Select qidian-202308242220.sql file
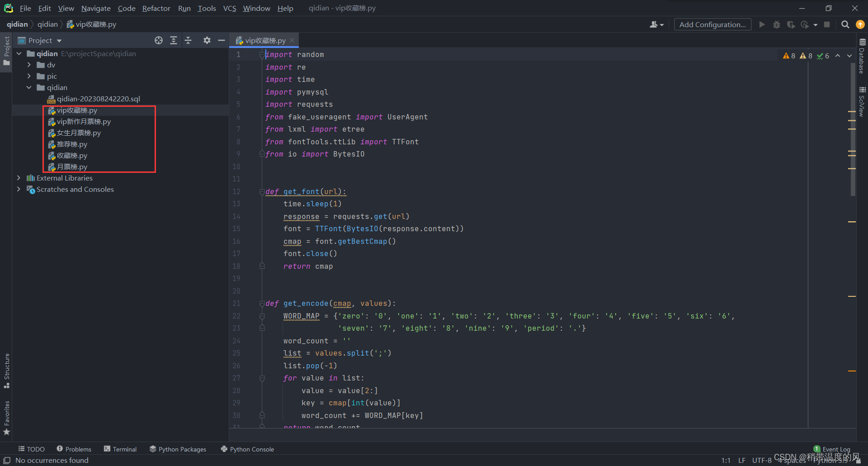Image resolution: width=868 pixels, height=466 pixels. (94, 99)
